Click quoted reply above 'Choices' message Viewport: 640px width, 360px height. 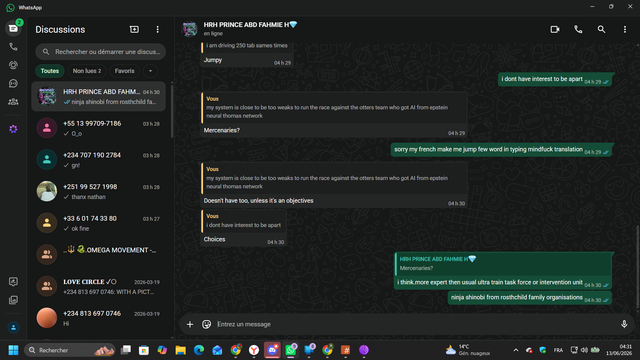click(244, 221)
